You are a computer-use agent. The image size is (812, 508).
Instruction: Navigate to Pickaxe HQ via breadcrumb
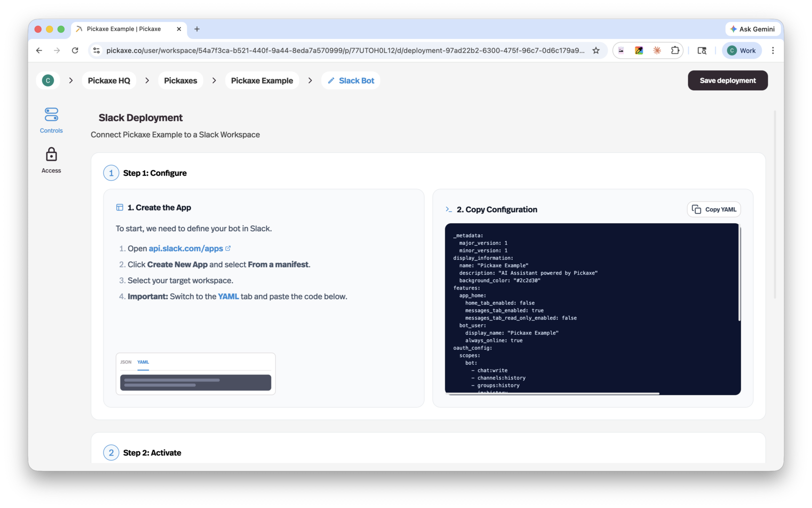point(108,80)
